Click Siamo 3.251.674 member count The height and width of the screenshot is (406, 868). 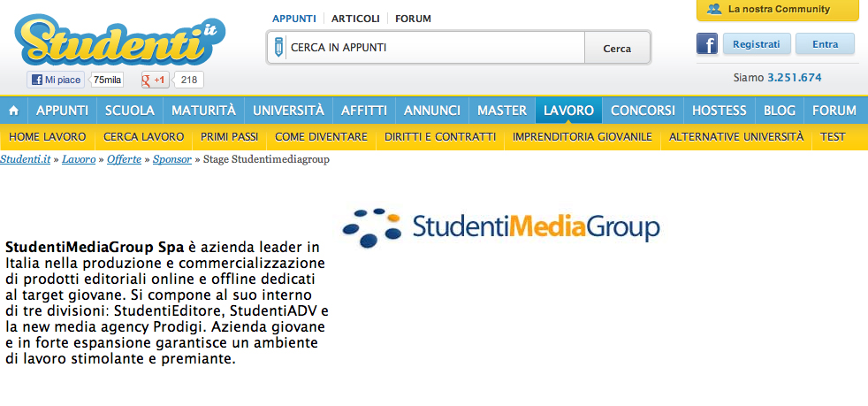[x=777, y=78]
